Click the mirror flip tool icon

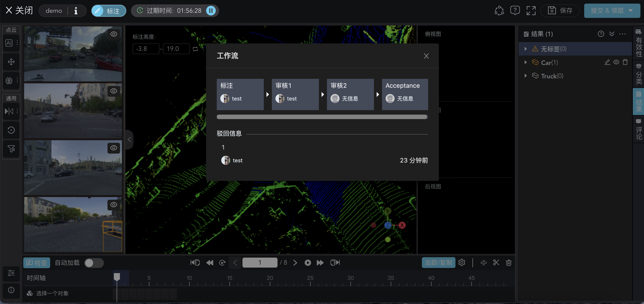tap(9, 111)
